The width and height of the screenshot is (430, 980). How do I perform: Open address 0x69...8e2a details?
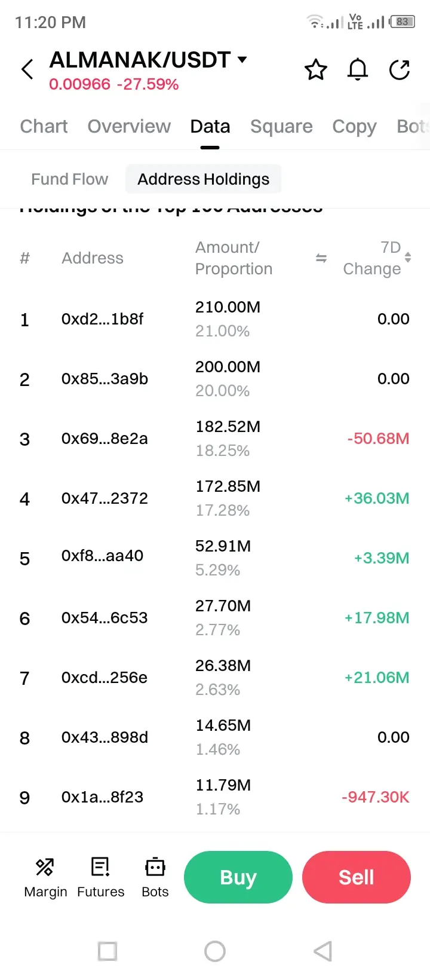coord(105,439)
